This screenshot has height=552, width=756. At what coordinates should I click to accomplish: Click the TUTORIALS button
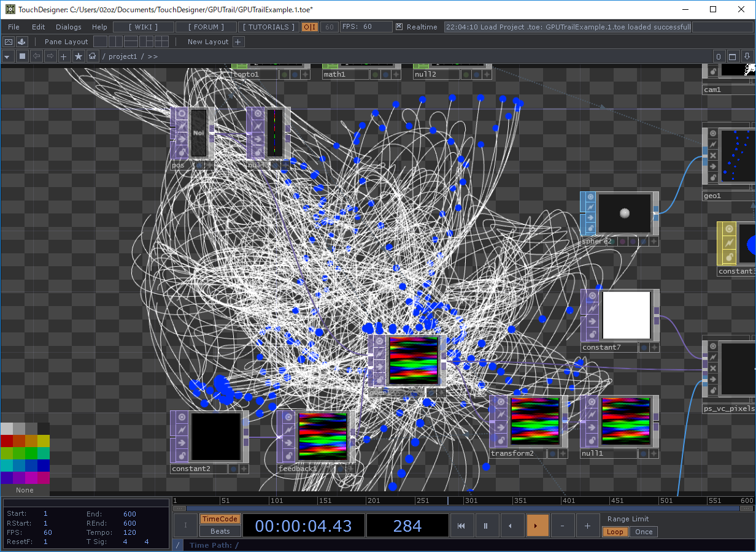pos(268,27)
